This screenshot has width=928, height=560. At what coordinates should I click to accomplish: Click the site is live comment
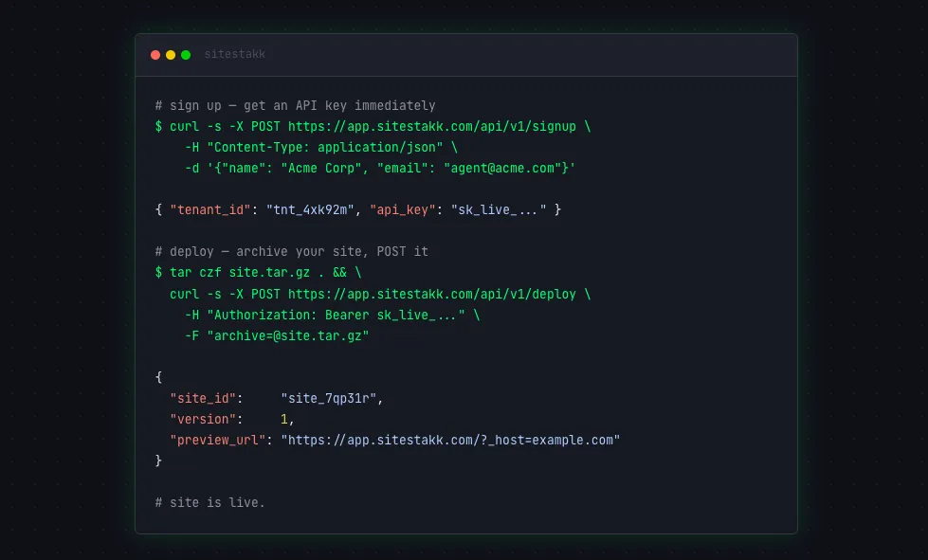pos(210,502)
